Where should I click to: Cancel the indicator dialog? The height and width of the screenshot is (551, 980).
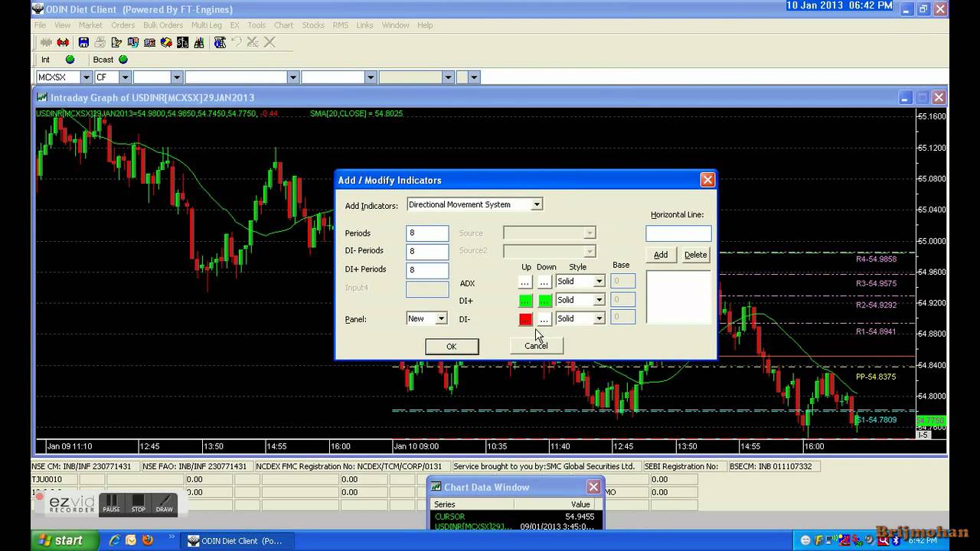[536, 346]
